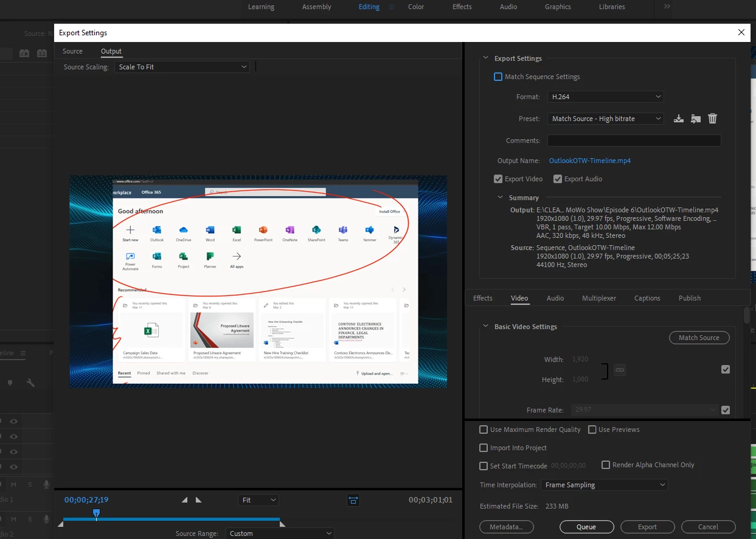This screenshot has height=539, width=756.
Task: Click the Import Preset icon
Action: click(696, 119)
